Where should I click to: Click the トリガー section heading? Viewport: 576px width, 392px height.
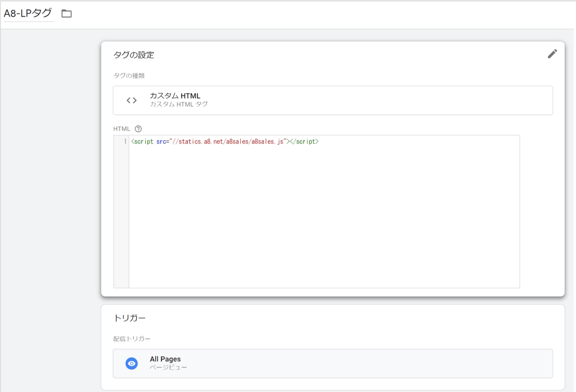coord(130,318)
